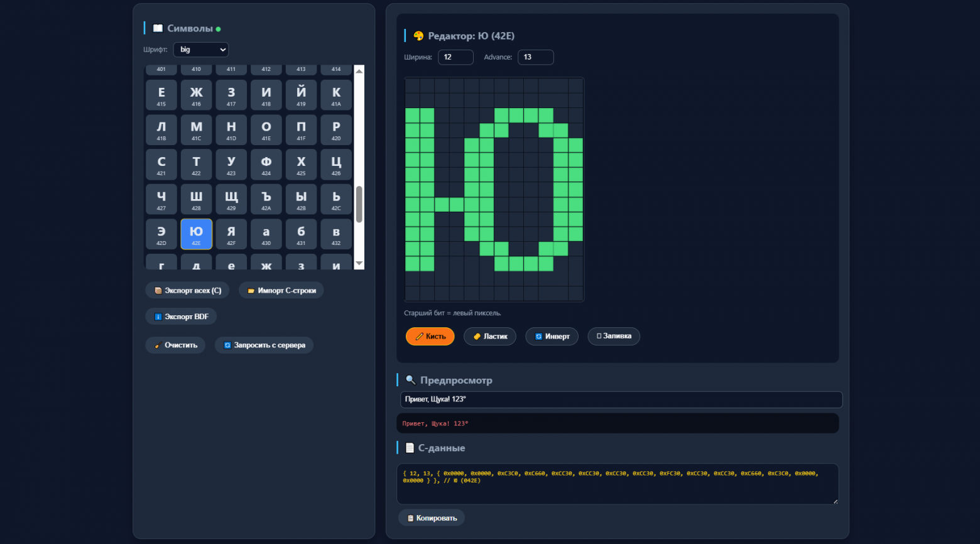Select glyph Щ 429
The height and width of the screenshot is (544, 980).
pos(231,200)
